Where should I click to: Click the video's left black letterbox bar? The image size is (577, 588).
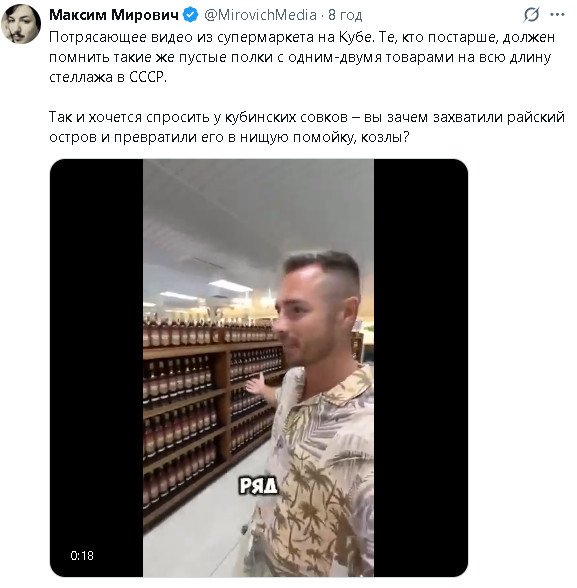pos(96,368)
